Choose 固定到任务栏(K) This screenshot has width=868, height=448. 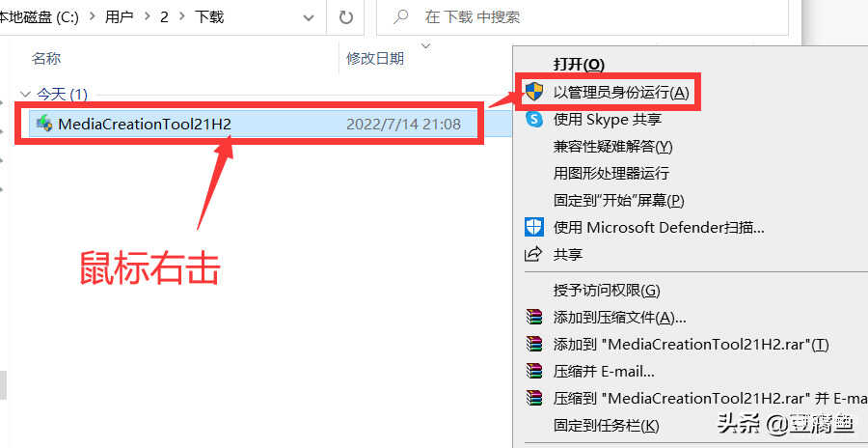607,425
